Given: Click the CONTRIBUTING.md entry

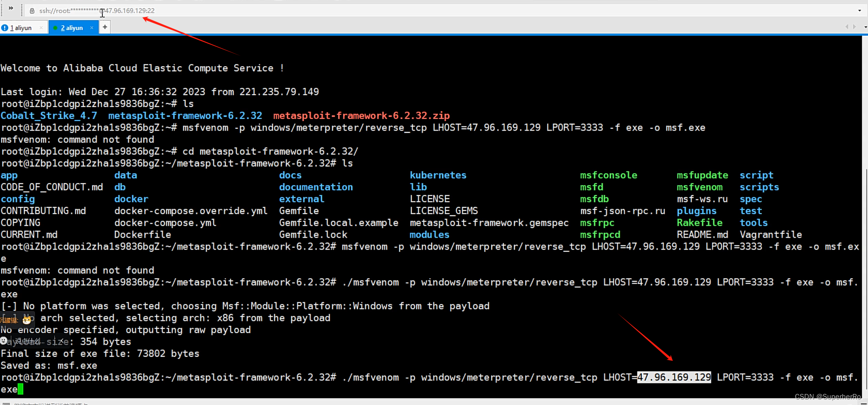Looking at the screenshot, I should (43, 211).
